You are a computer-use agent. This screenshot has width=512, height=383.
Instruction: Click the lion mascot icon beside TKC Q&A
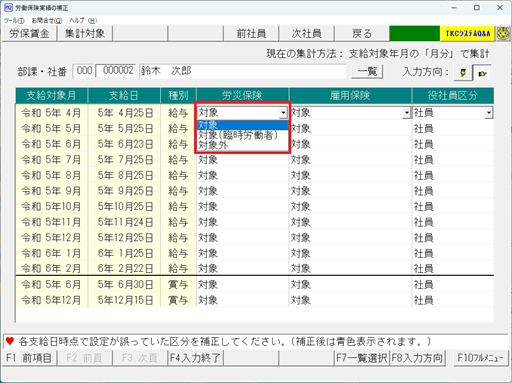point(503,34)
